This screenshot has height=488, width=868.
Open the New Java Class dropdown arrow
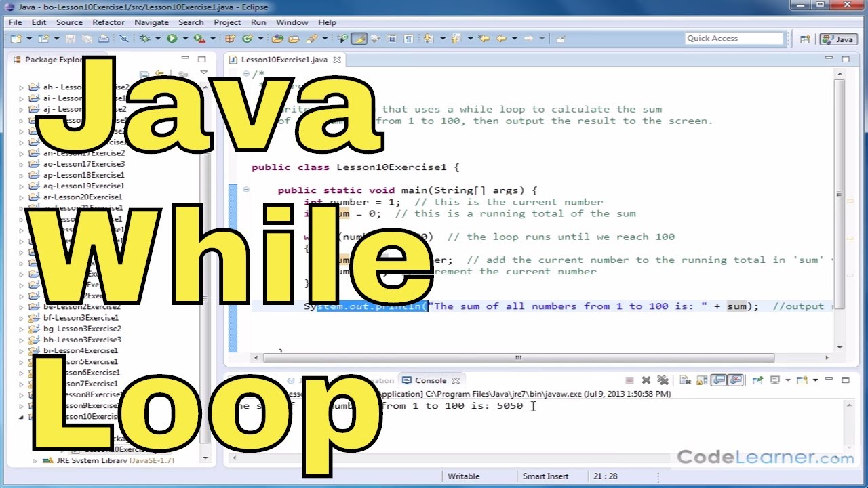coord(260,39)
